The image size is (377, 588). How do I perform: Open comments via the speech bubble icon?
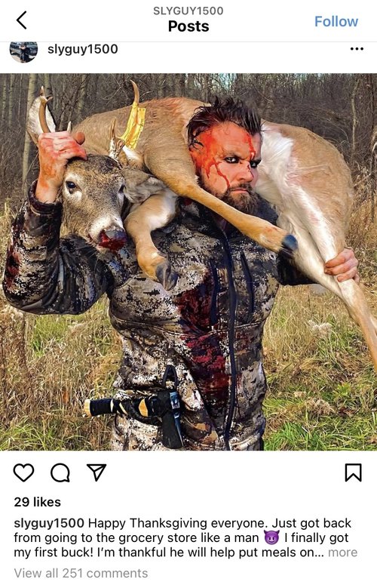click(60, 473)
